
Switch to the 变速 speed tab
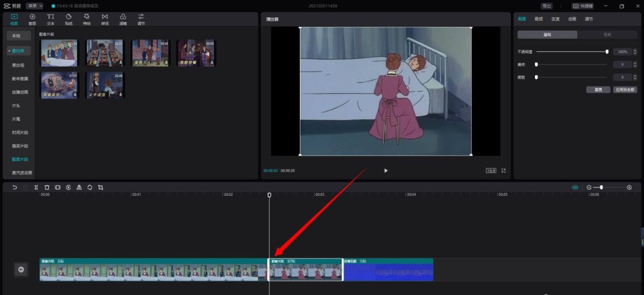pyautogui.click(x=555, y=19)
